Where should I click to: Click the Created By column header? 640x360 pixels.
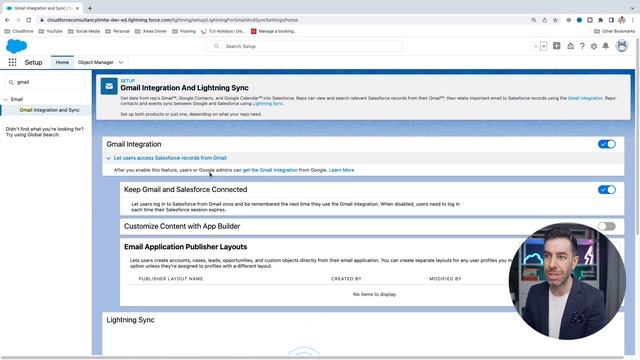pyautogui.click(x=346, y=279)
